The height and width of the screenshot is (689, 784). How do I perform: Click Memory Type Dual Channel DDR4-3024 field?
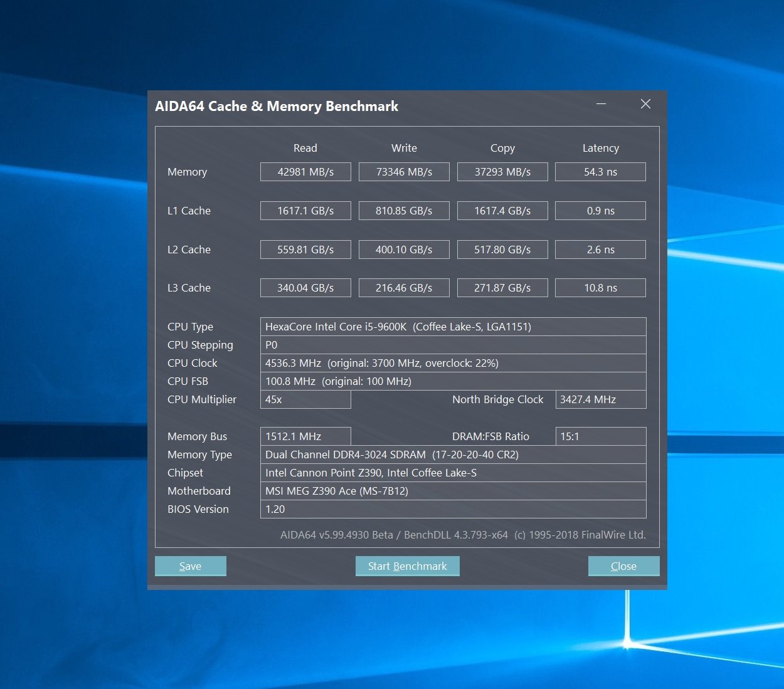point(453,455)
